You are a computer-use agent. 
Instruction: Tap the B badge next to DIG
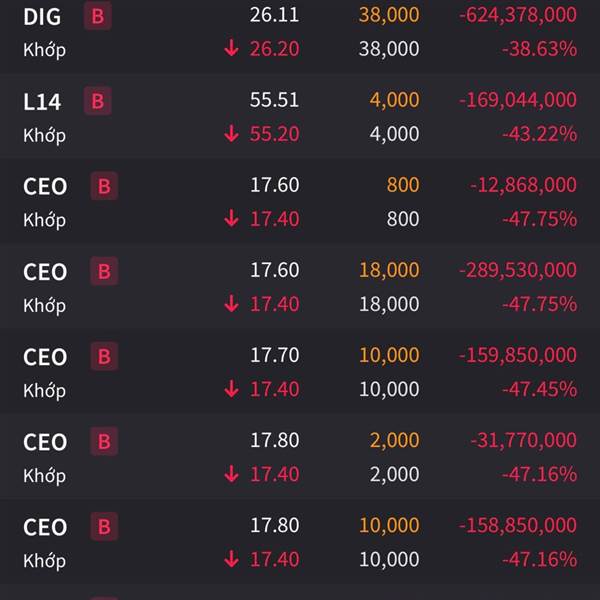click(98, 16)
